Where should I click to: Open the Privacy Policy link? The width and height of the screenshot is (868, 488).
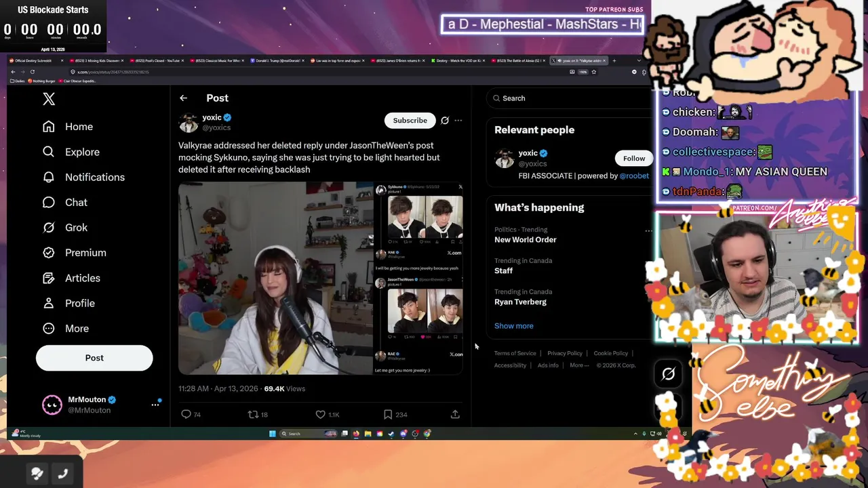(565, 353)
